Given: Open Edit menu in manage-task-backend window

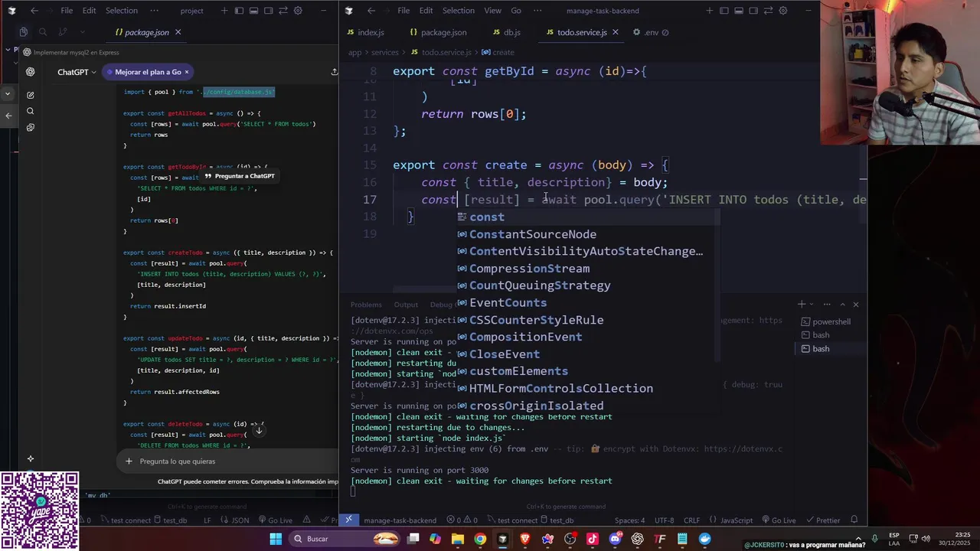Looking at the screenshot, I should click(x=426, y=11).
